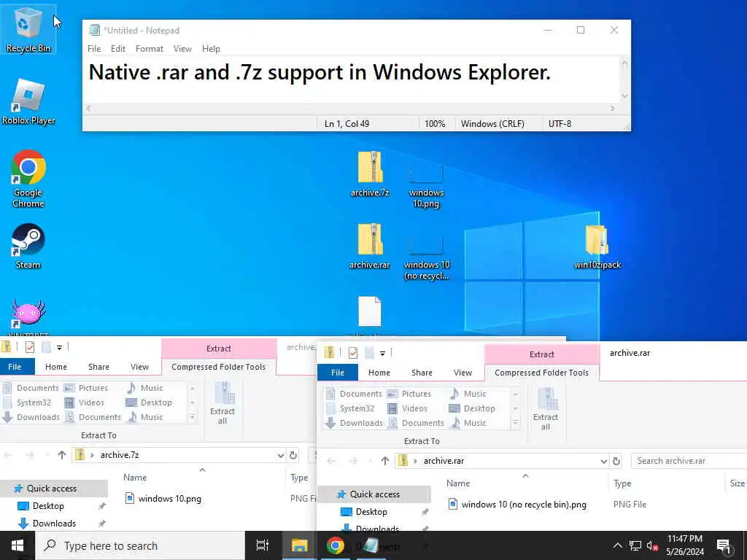Click the Type here to search taskbar box
Screen dimensions: 747x560
pyautogui.click(x=140, y=545)
